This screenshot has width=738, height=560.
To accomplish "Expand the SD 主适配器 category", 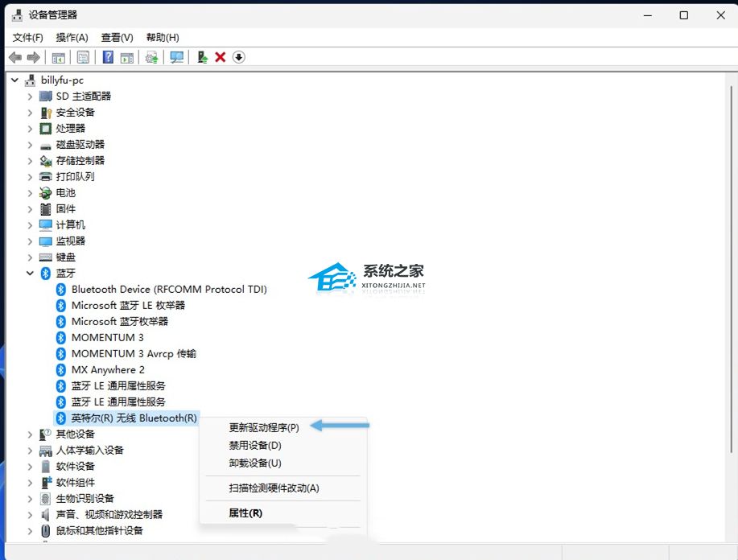I will [30, 97].
